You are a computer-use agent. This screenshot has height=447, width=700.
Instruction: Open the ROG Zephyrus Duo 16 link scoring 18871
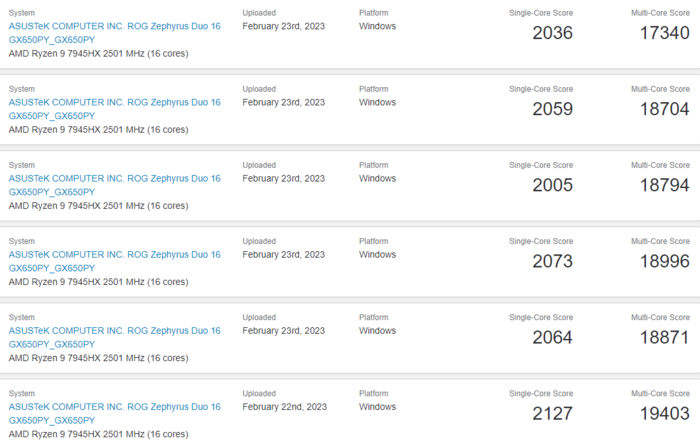[x=115, y=338]
